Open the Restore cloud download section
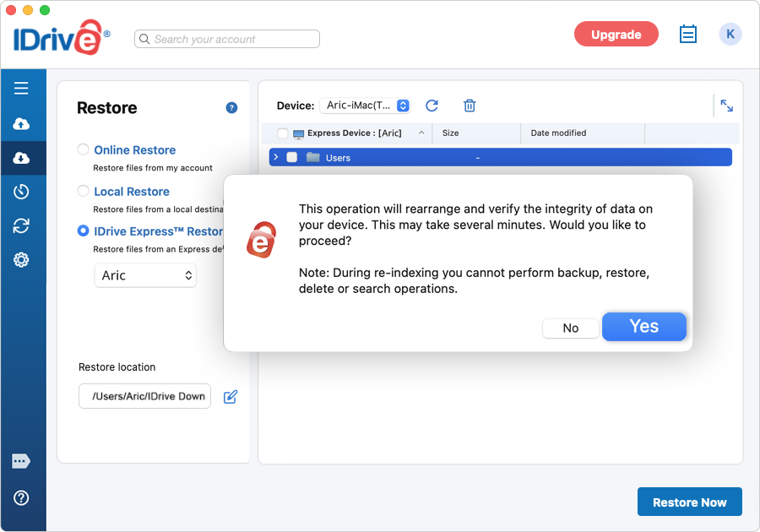 point(21,158)
